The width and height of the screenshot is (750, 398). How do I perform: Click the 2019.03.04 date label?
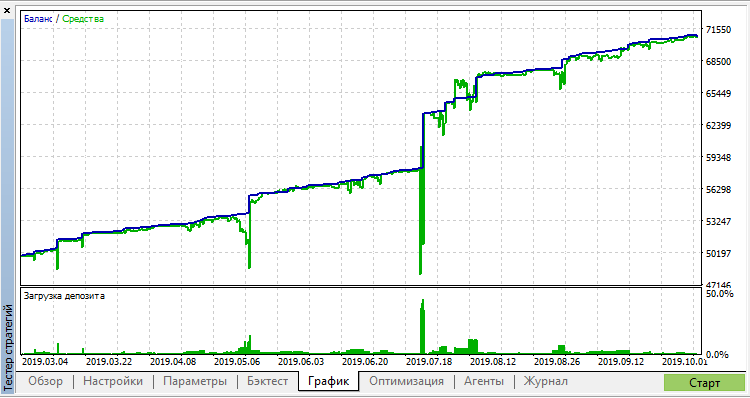click(x=45, y=362)
